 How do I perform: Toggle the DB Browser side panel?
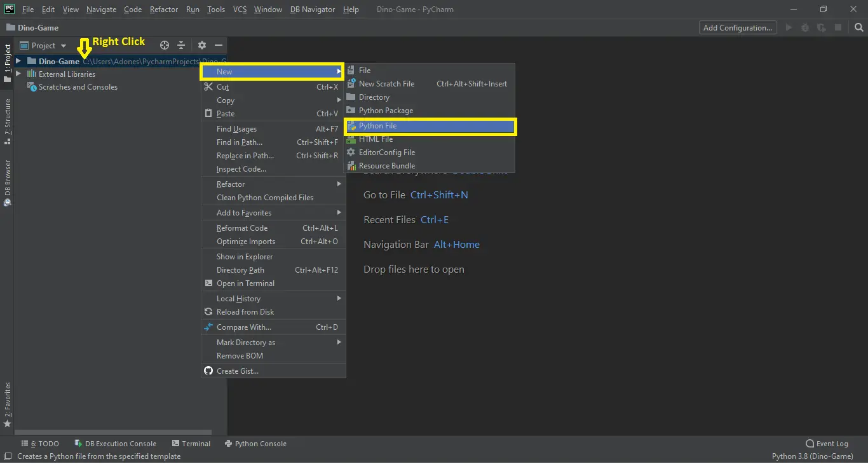pos(8,182)
